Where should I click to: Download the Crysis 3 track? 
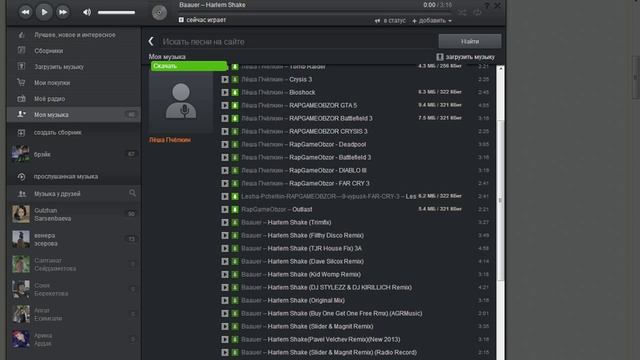pos(235,80)
